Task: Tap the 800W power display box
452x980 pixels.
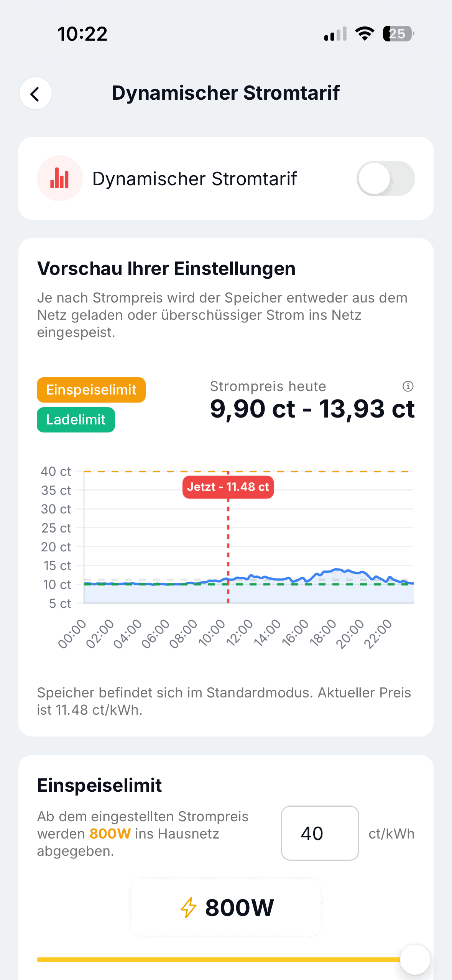Action: pos(226,908)
